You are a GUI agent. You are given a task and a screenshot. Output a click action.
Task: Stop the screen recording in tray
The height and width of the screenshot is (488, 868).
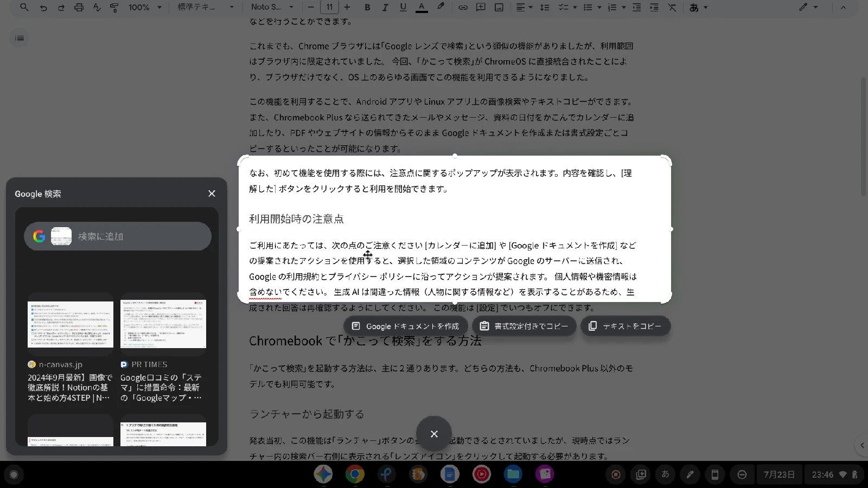616,474
